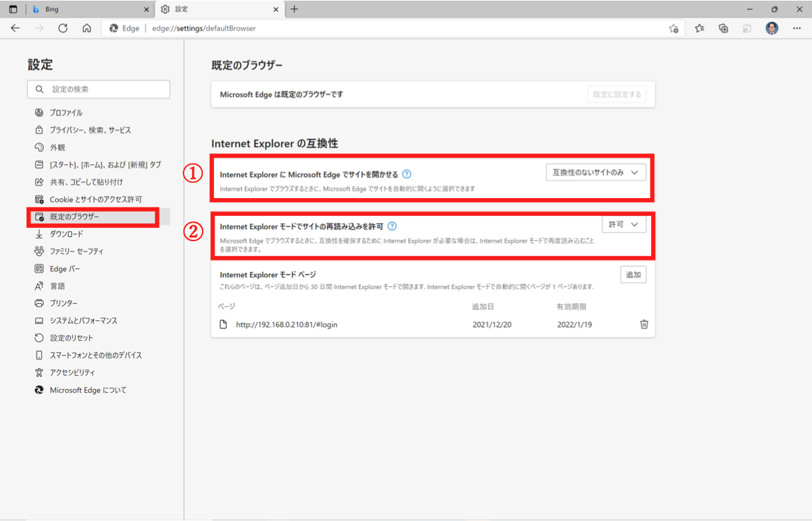Select the 設定 tab
The height and width of the screenshot is (521, 812).
pos(220,9)
